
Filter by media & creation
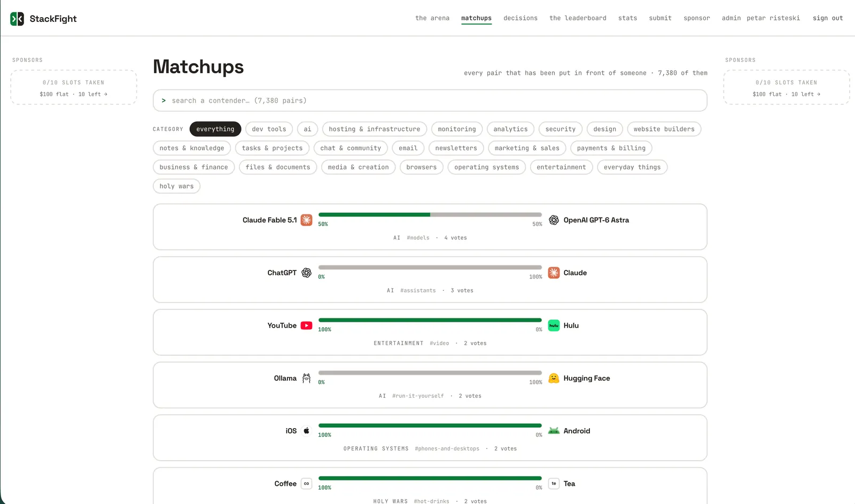[359, 167]
